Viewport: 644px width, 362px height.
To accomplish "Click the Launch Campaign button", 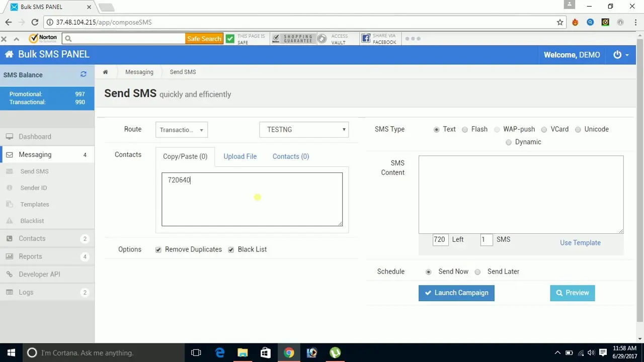I will 456,293.
